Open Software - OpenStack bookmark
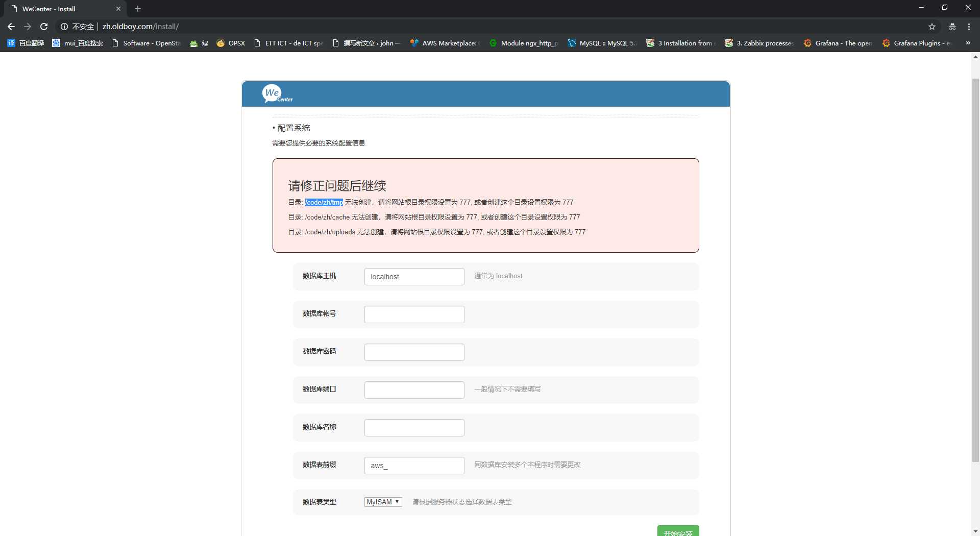The width and height of the screenshot is (980, 536). (146, 43)
